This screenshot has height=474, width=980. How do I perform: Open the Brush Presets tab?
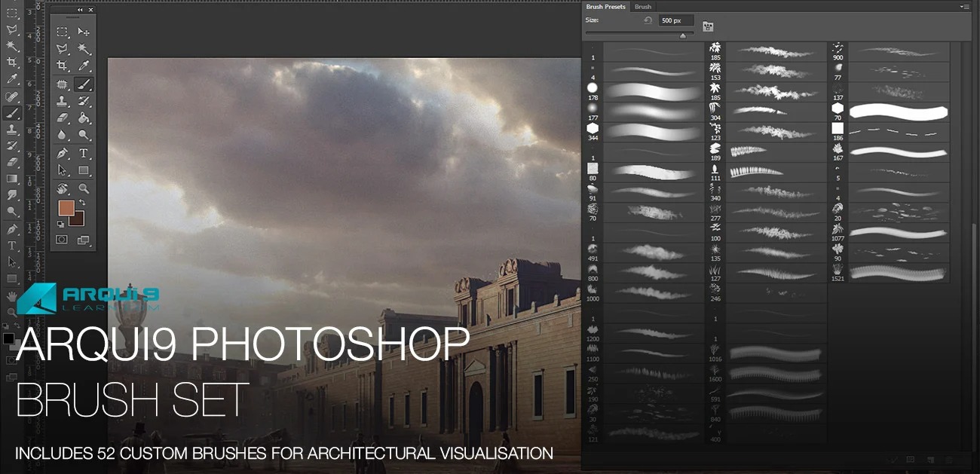point(605,7)
